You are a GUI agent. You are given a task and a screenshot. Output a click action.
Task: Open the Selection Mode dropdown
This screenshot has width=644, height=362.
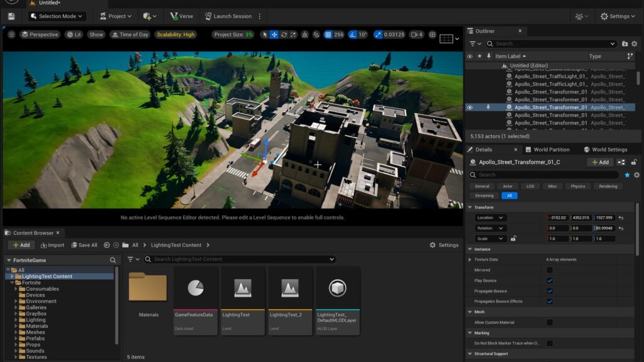click(x=57, y=16)
